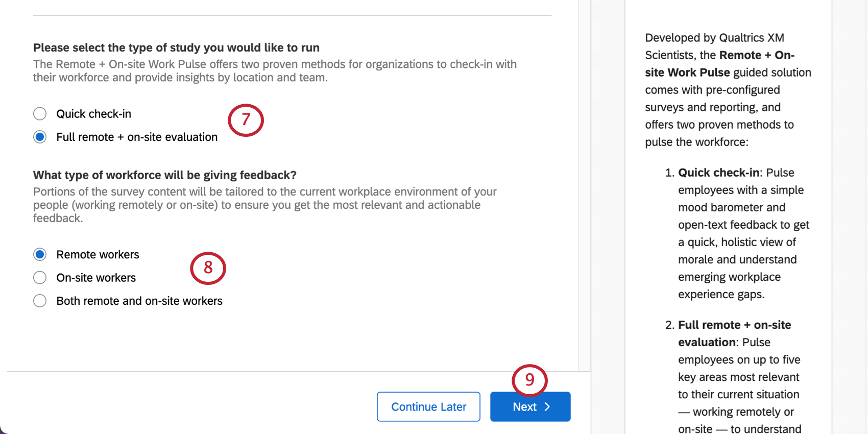Click the chevron arrow inside the Next button
Viewport: 868px width, 434px height.
[547, 406]
